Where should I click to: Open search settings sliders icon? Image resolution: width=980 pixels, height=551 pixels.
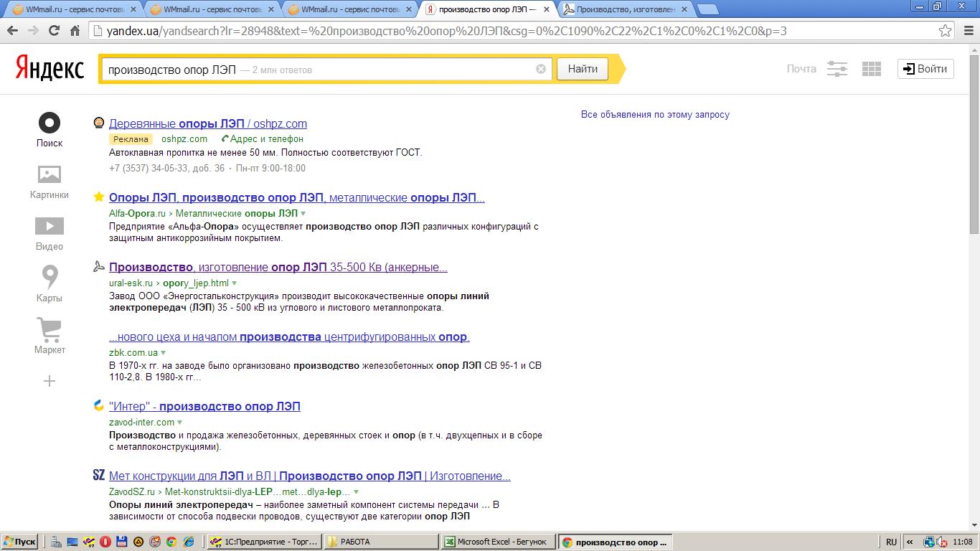(x=837, y=69)
